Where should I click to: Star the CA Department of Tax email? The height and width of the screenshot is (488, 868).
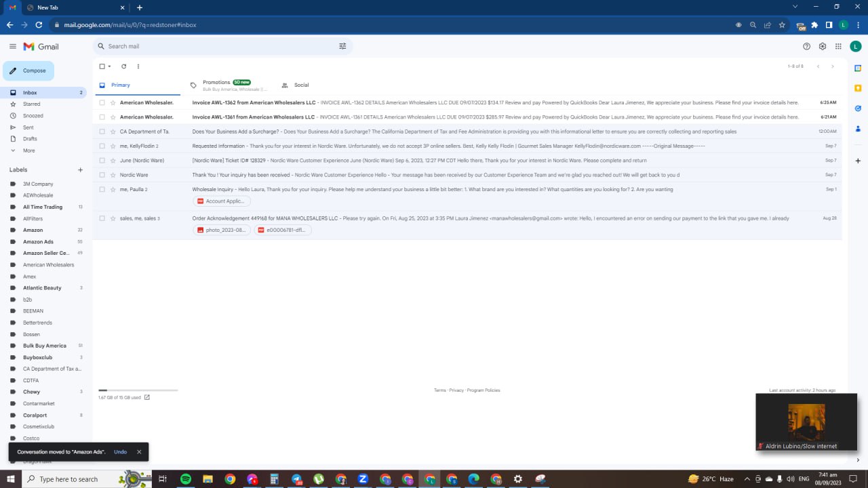pos(113,131)
